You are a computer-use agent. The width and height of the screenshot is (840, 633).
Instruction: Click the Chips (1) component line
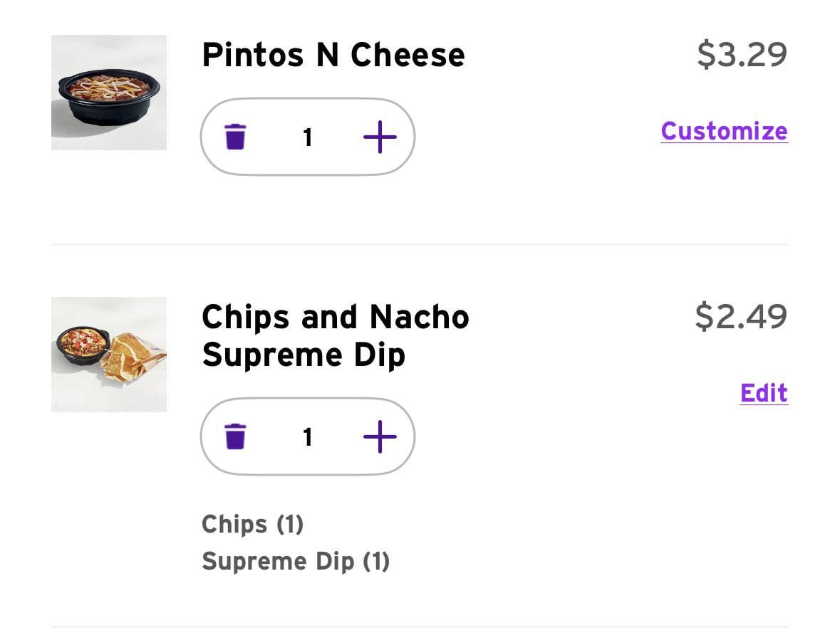click(x=253, y=525)
